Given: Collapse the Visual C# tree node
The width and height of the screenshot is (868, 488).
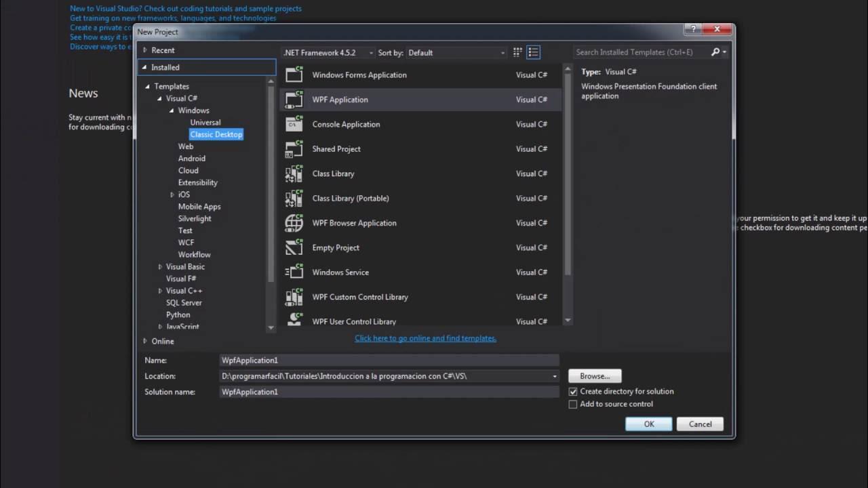Looking at the screenshot, I should (x=160, y=99).
